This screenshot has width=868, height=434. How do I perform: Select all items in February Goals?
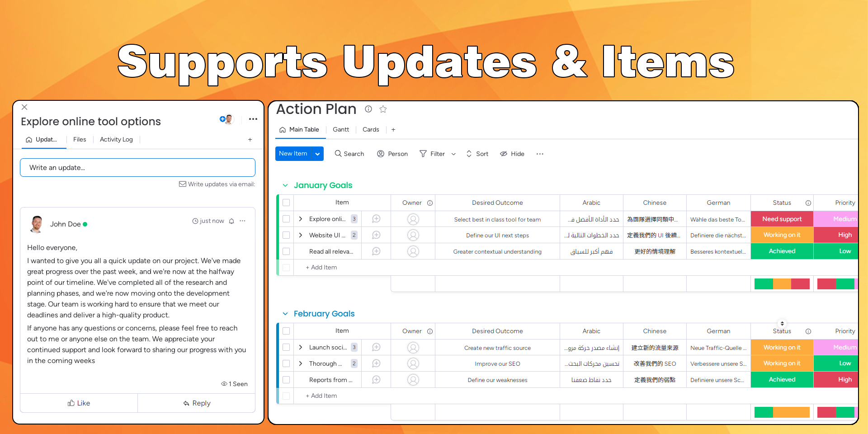[x=286, y=331]
